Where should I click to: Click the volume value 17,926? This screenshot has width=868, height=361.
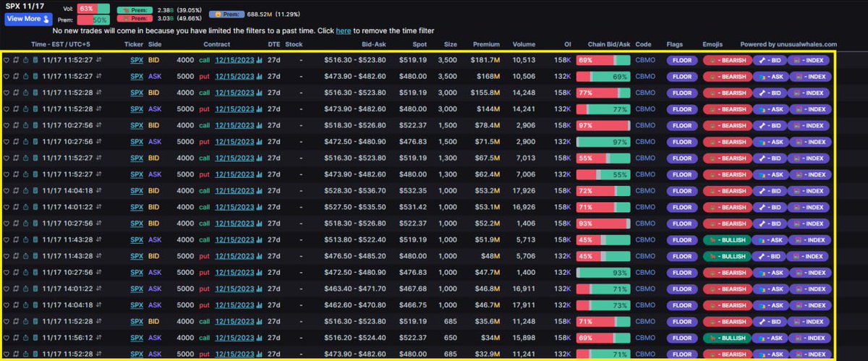pyautogui.click(x=524, y=191)
